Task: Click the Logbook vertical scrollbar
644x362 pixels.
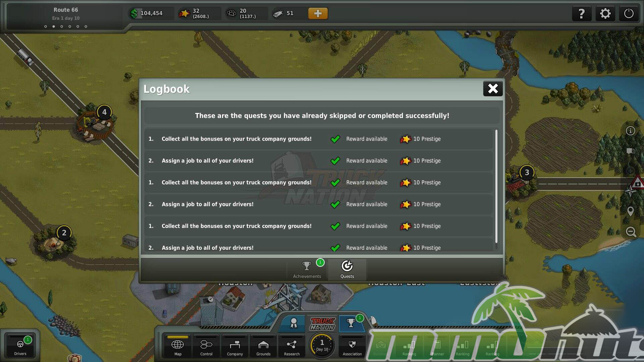Action: tap(496, 186)
